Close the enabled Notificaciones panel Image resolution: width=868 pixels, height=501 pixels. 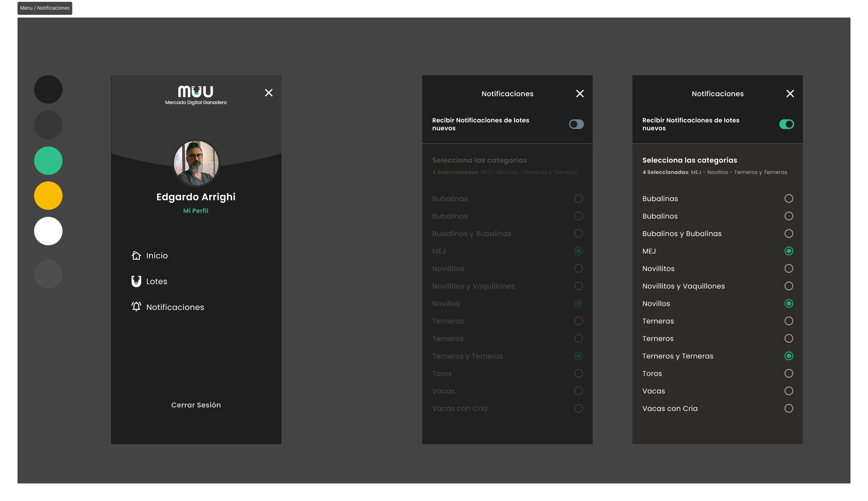(790, 94)
